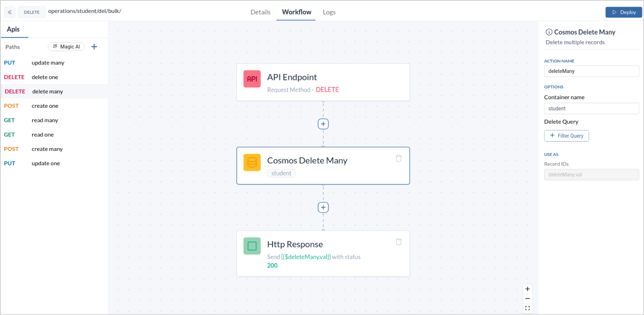Switch to the Workflow tab
Image resolution: width=644 pixels, height=315 pixels.
[296, 12]
